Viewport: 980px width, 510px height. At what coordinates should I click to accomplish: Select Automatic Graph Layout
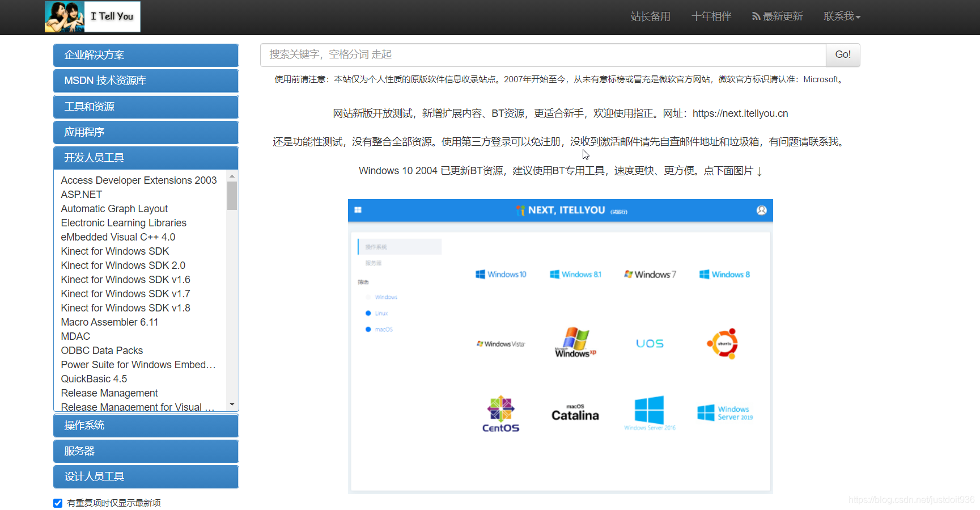pos(114,209)
